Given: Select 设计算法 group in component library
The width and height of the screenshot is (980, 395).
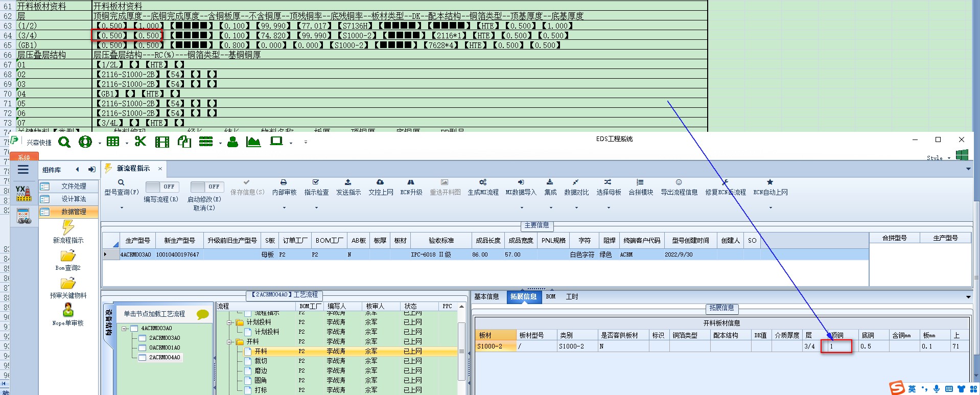Looking at the screenshot, I should pyautogui.click(x=69, y=199).
